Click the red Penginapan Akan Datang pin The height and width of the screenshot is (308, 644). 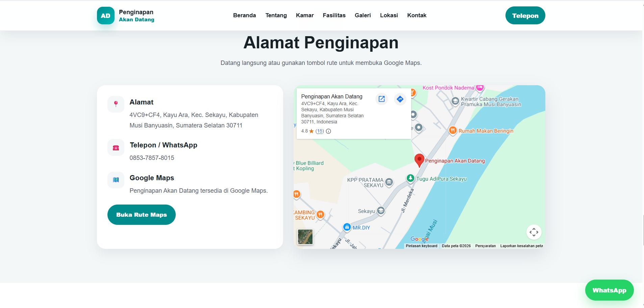tap(419, 161)
